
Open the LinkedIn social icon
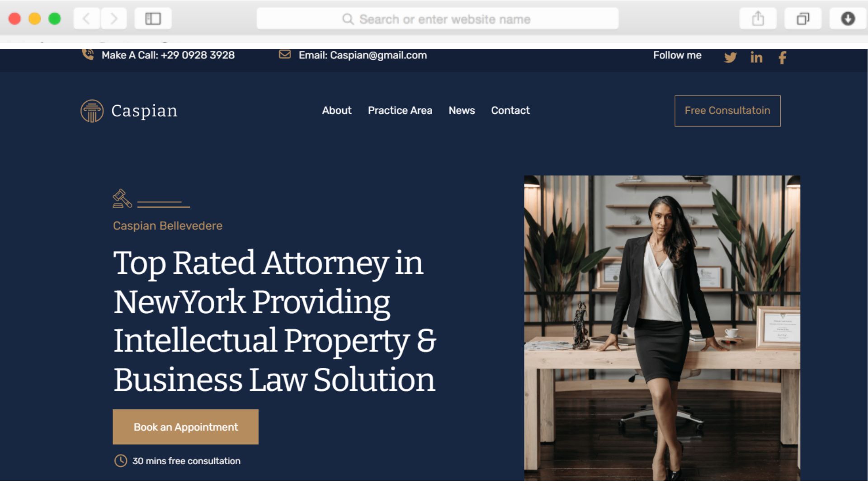(x=756, y=57)
